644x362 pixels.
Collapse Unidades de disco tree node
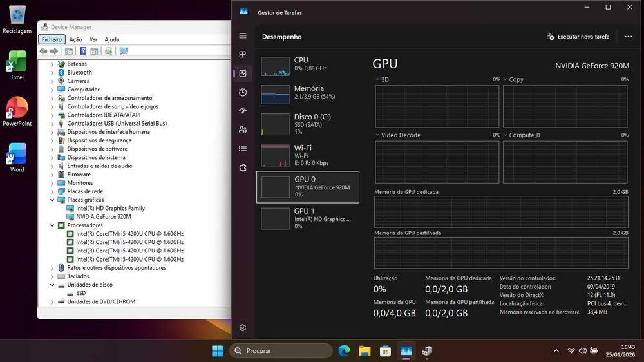(x=52, y=285)
